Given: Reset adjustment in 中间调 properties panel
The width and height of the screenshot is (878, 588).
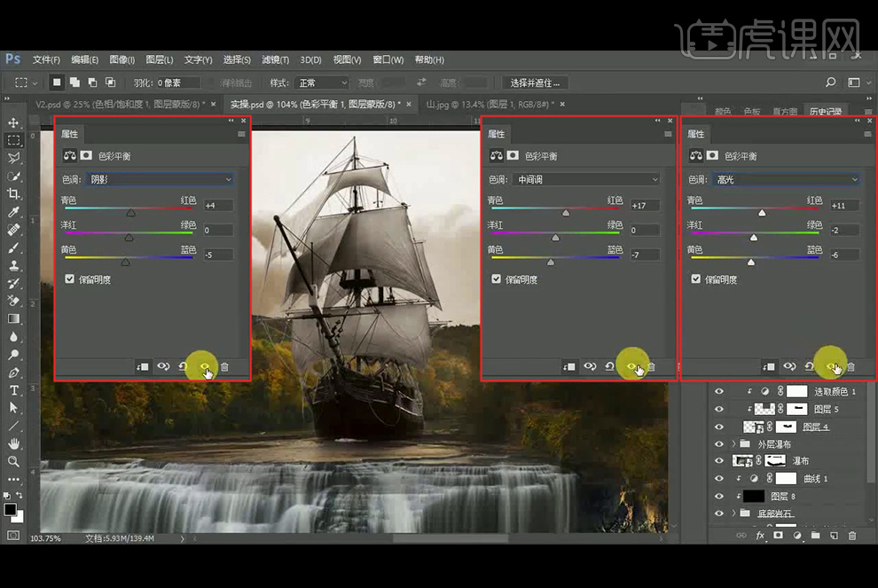Looking at the screenshot, I should pyautogui.click(x=610, y=367).
